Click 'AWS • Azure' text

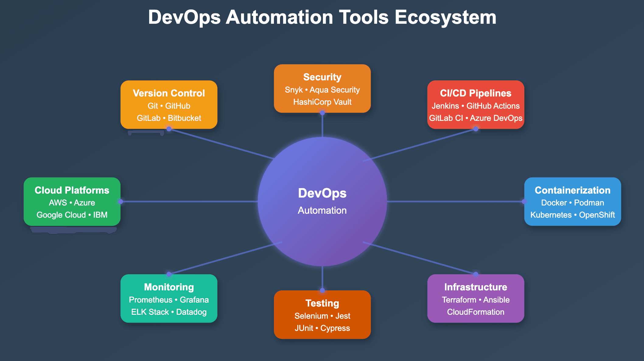(x=72, y=203)
